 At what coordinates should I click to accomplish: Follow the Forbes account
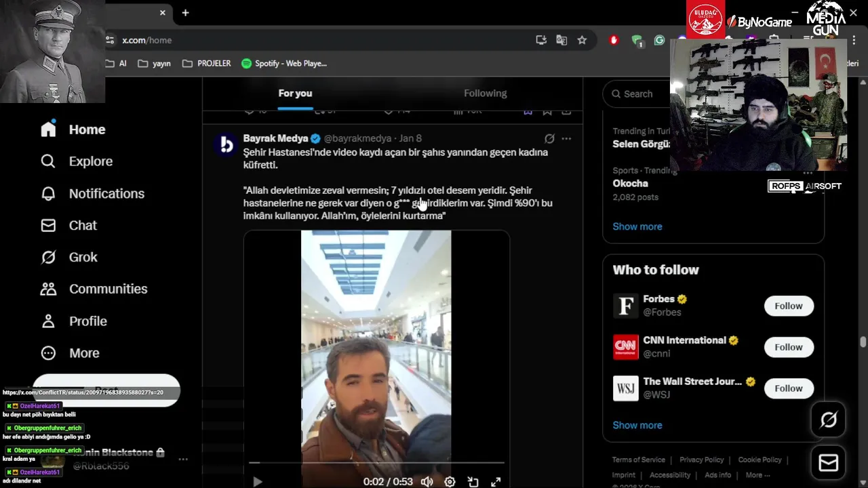pos(789,306)
